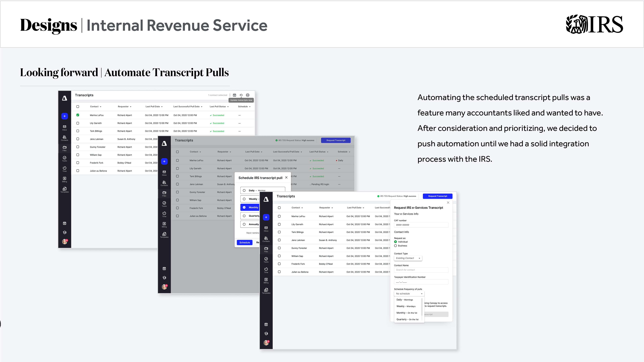
Task: Check Jens Lekman checkbox in front window
Action: (x=279, y=240)
